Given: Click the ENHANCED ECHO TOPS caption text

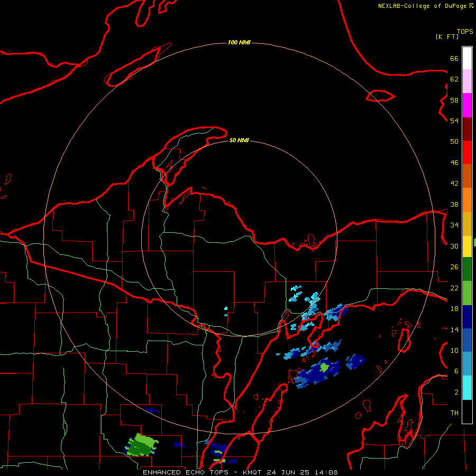Looking at the screenshot, I should pos(188,472).
